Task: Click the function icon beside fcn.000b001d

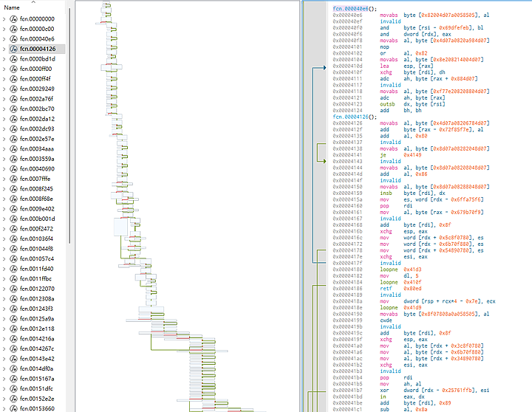Action: click(13, 219)
